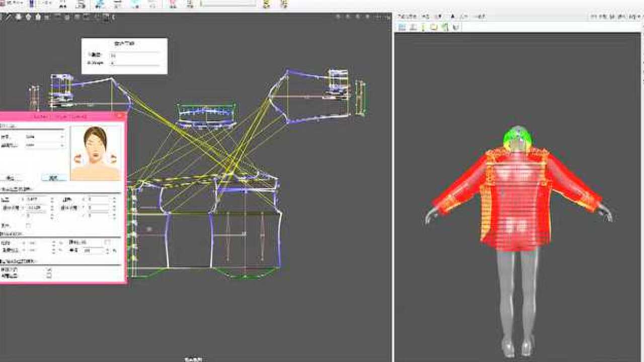Tick the lone checkbox below the numeric fields
644x362 pixels.
(x=28, y=225)
